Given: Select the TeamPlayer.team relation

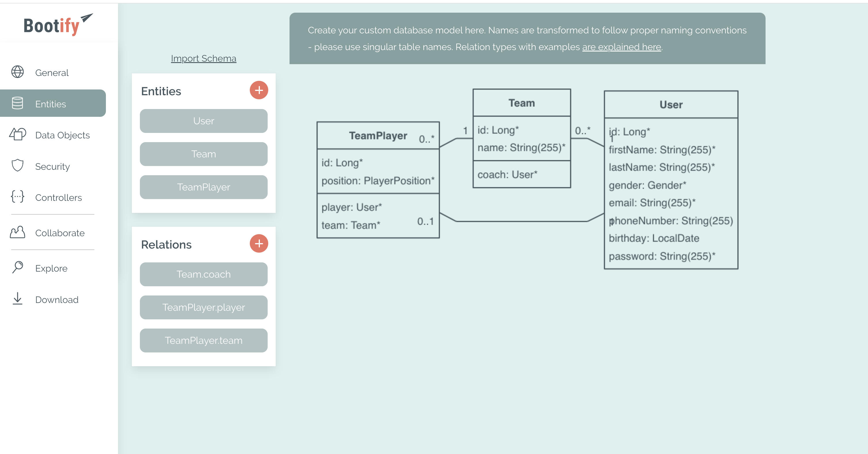Looking at the screenshot, I should tap(203, 340).
